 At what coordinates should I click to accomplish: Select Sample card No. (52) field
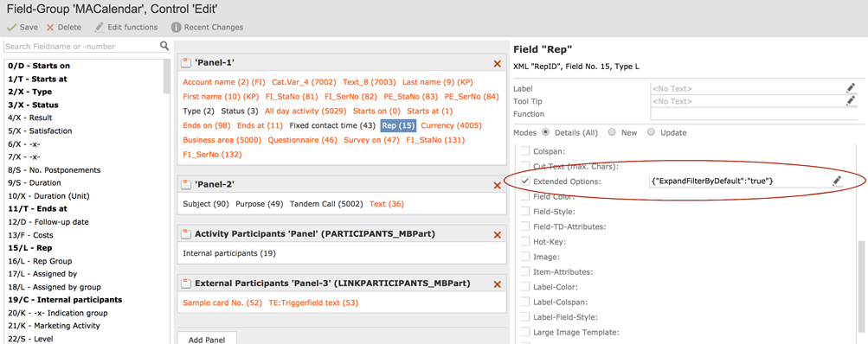[x=222, y=303]
